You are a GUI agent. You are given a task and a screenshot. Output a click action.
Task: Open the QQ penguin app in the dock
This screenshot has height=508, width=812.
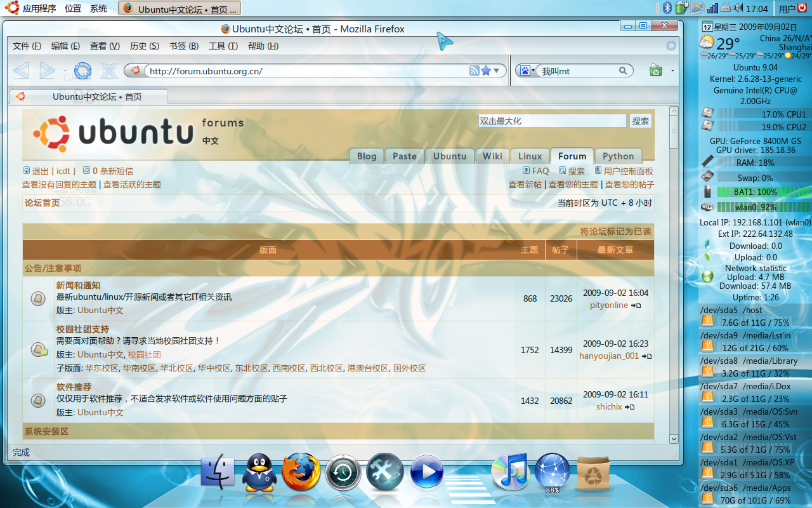[x=259, y=472]
